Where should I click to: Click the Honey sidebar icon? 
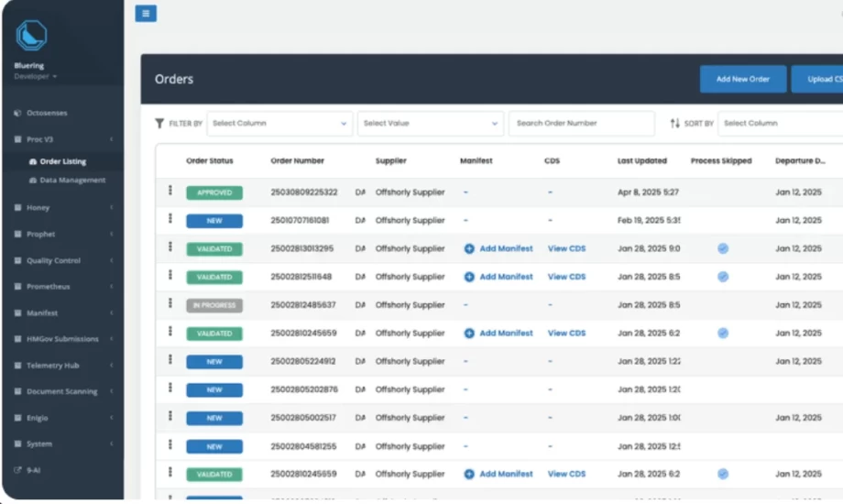pyautogui.click(x=17, y=208)
